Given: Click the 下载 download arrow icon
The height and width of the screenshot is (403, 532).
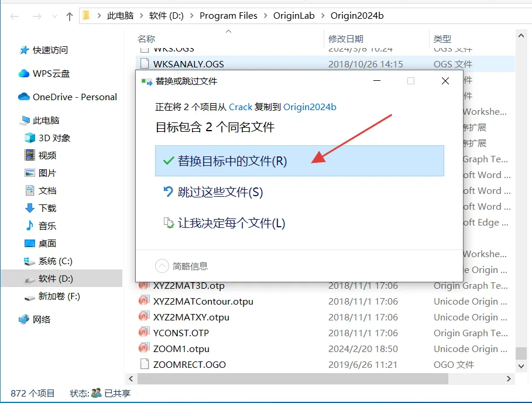Looking at the screenshot, I should 29,208.
